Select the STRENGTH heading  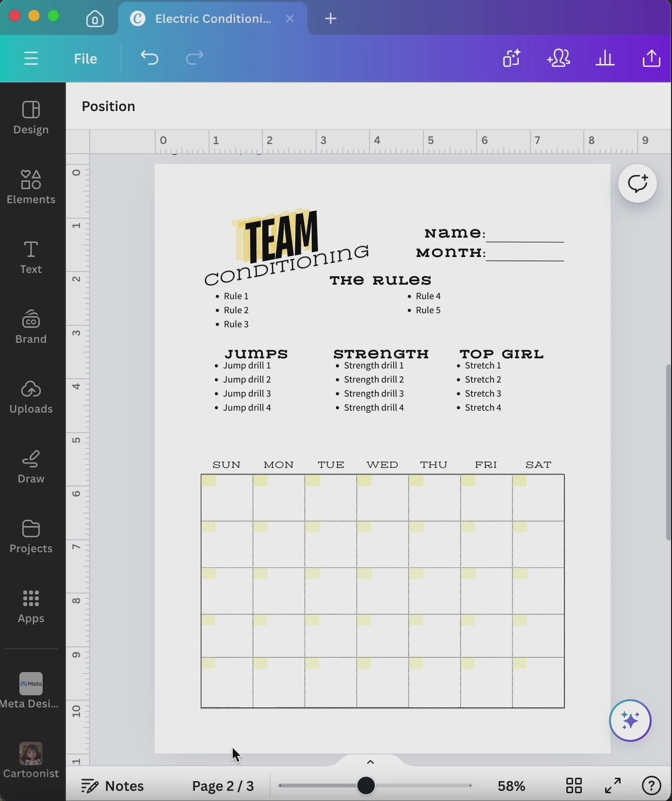381,353
